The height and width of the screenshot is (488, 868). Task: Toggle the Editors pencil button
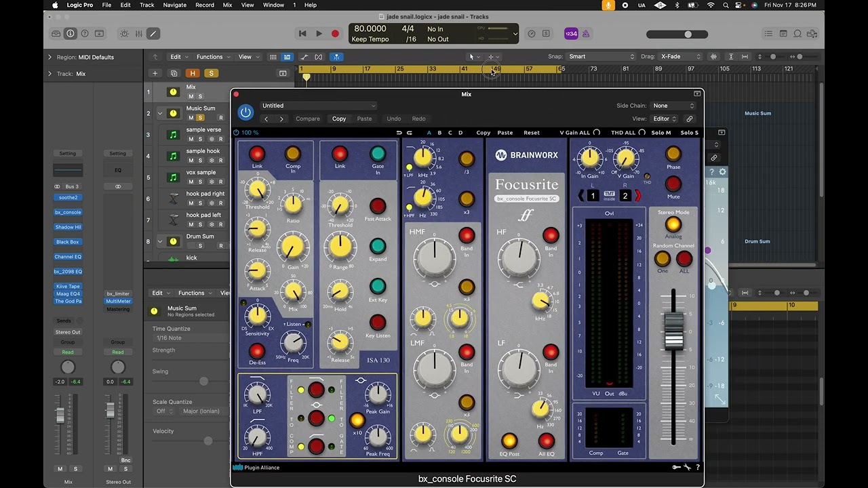[153, 33]
